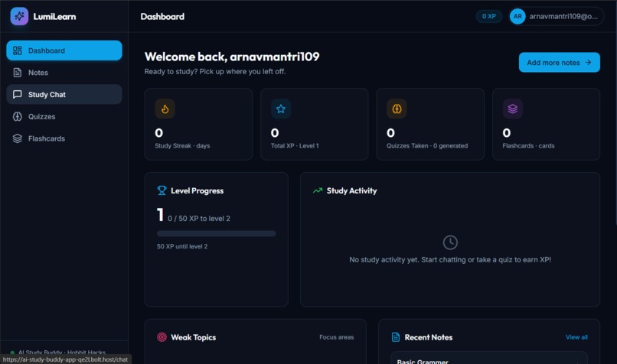
Task: Click the Dashboard page title in header
Action: click(x=162, y=17)
